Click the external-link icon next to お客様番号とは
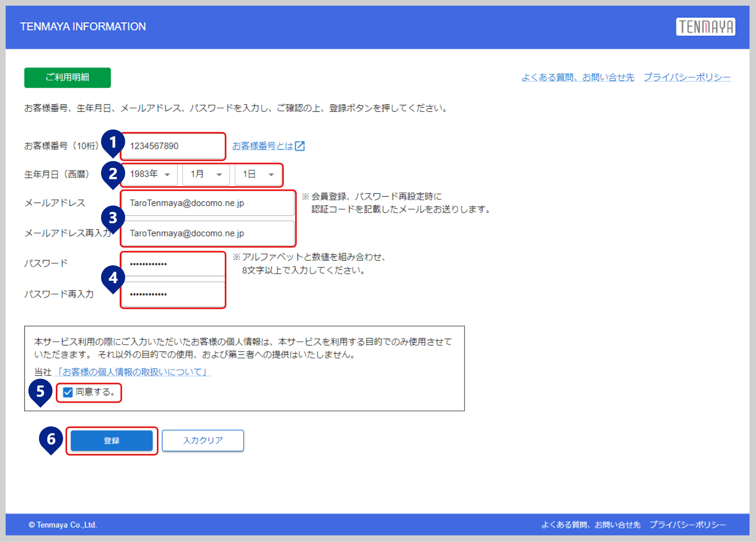Image resolution: width=756 pixels, height=542 pixels. pyautogui.click(x=300, y=146)
